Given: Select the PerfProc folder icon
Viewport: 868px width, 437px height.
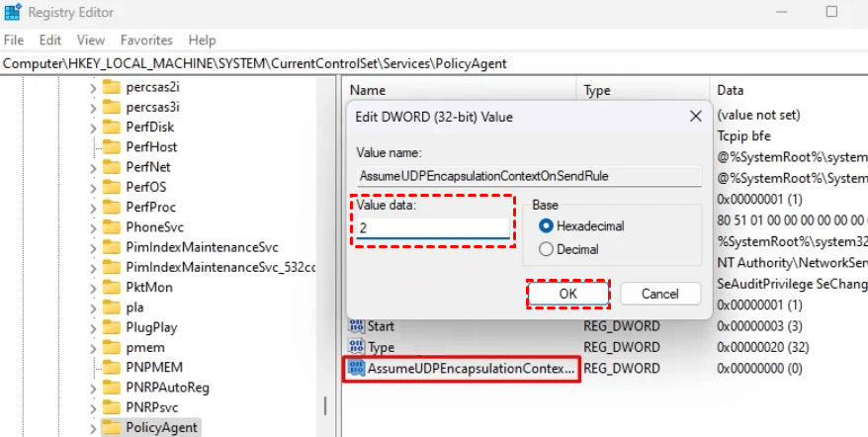Looking at the screenshot, I should click(x=112, y=207).
